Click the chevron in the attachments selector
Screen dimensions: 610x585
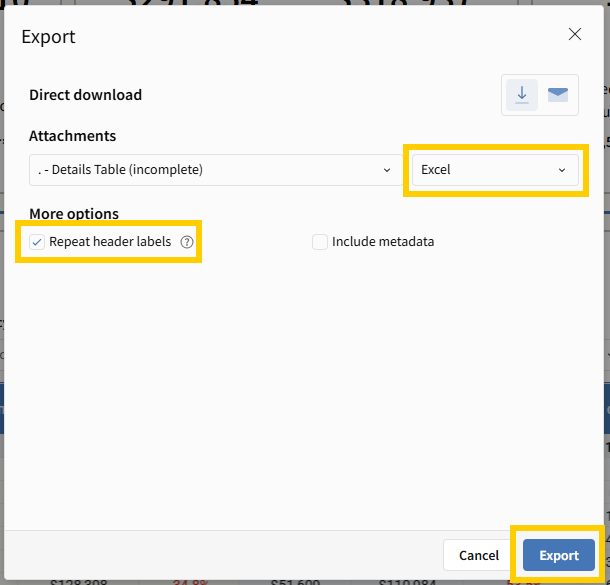pos(387,170)
